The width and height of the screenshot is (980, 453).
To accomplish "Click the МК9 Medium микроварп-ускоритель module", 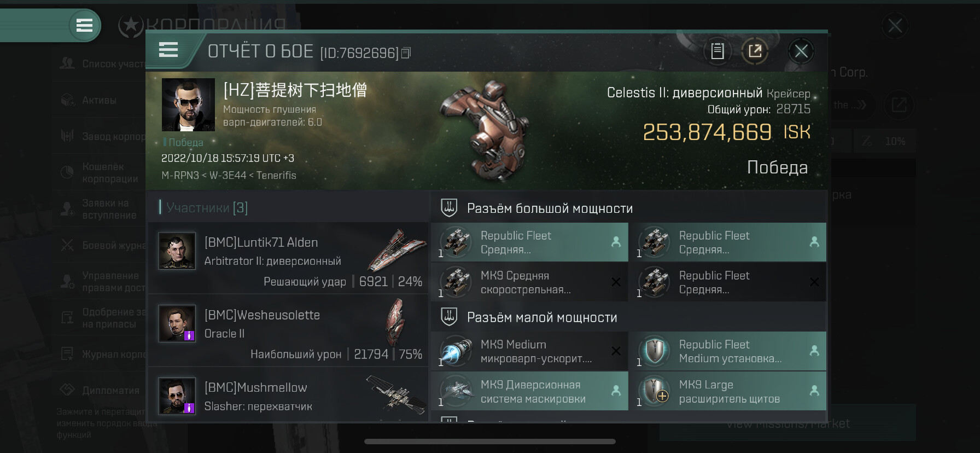I will 529,351.
